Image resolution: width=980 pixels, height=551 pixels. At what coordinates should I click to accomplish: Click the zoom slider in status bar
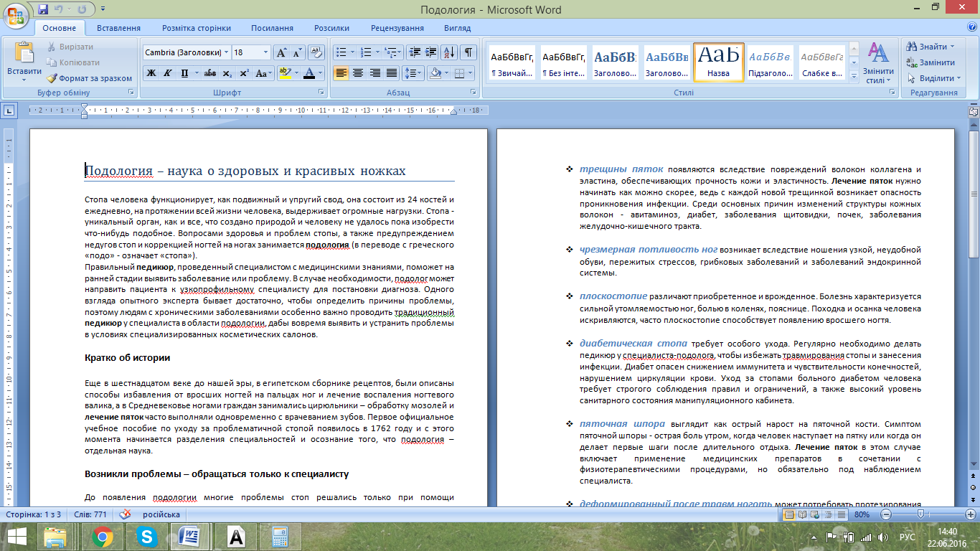tap(920, 514)
